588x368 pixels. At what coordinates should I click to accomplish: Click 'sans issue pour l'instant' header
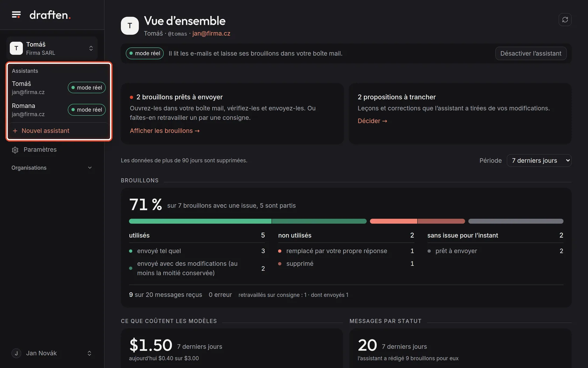tap(463, 236)
